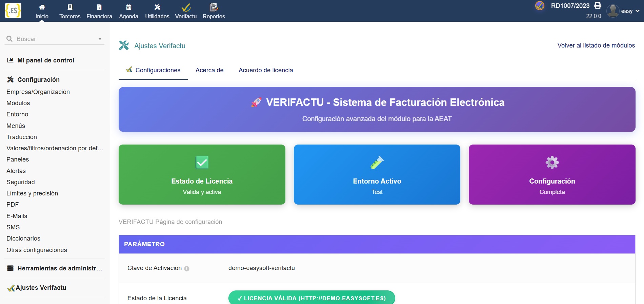Click the Estado de la Licencia row label
644x304 pixels.
pos(157,298)
